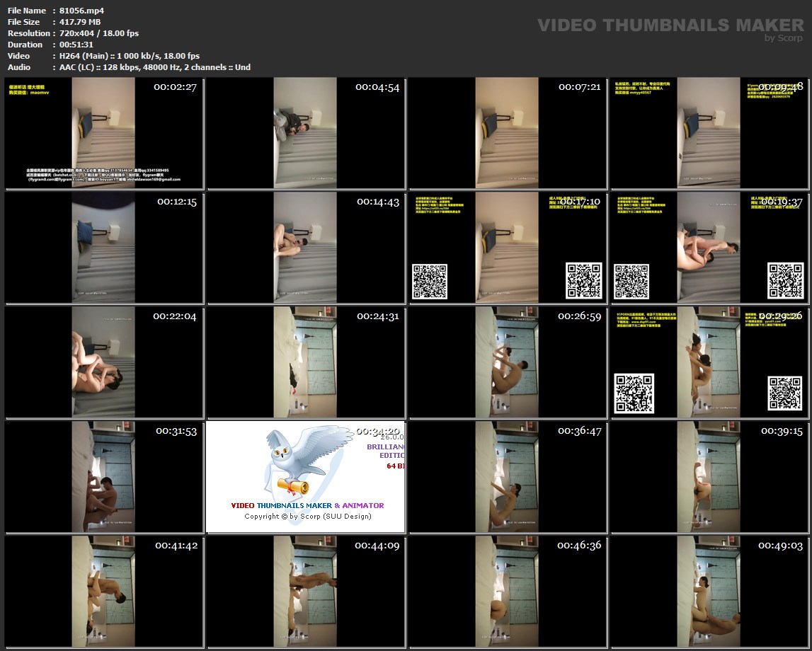Screen dimensions: 812x651
Task: Select the thumbnail at 00:07:21
Action: (507, 133)
